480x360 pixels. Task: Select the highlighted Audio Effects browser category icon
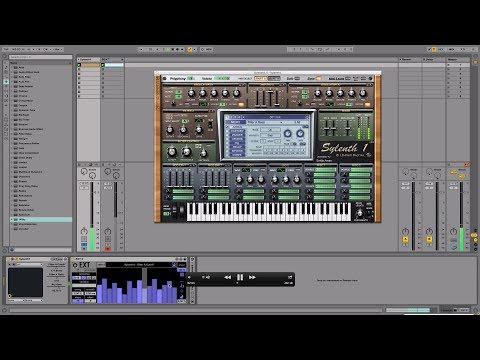pyautogui.click(x=6, y=82)
